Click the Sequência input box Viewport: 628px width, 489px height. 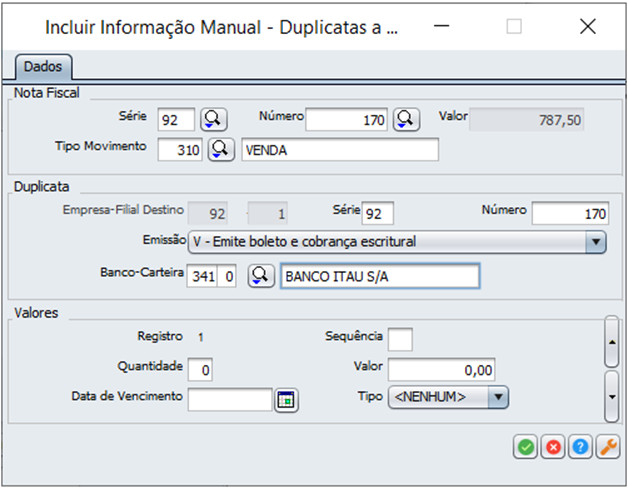tap(399, 340)
